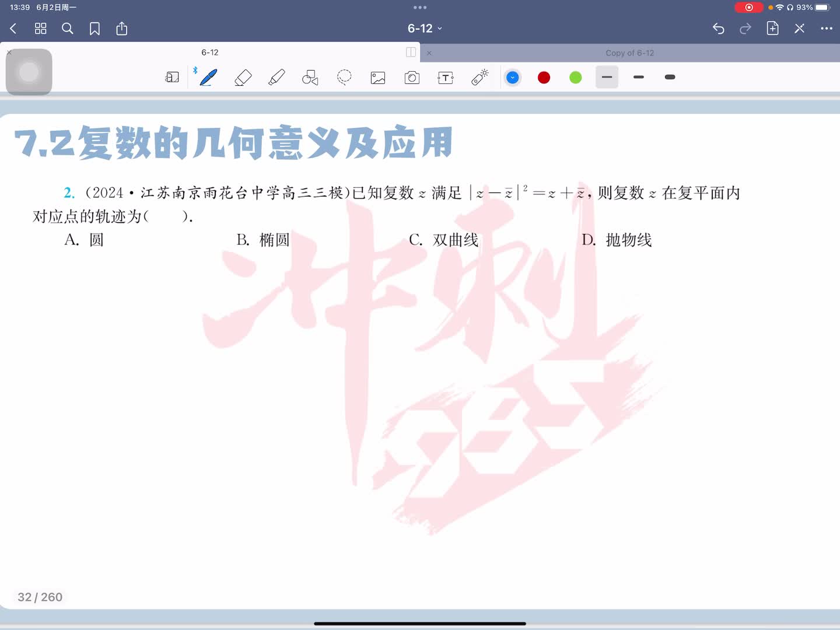Viewport: 840px width, 630px height.
Task: Toggle bookmark for this page
Action: coord(94,29)
